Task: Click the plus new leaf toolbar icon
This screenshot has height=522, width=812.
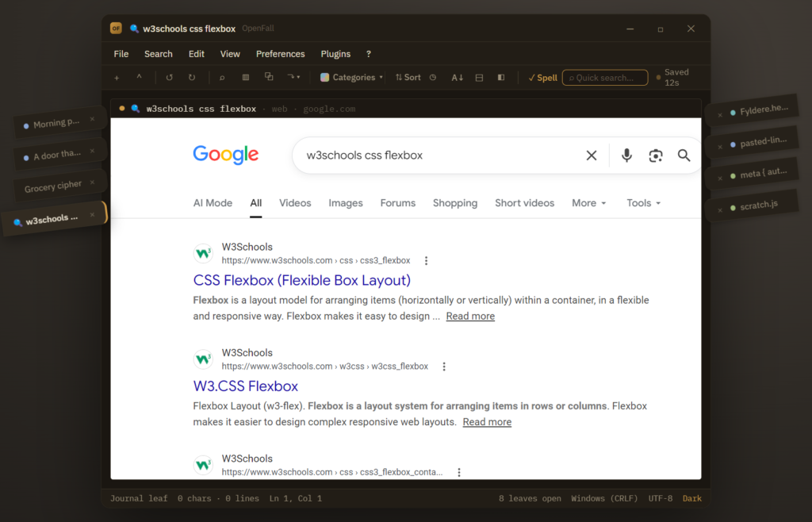Action: (x=117, y=78)
